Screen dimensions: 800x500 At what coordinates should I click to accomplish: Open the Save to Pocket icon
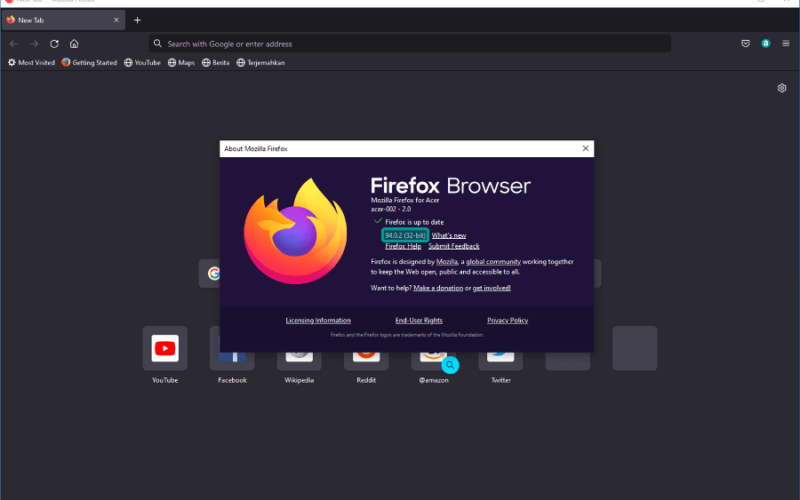(745, 44)
